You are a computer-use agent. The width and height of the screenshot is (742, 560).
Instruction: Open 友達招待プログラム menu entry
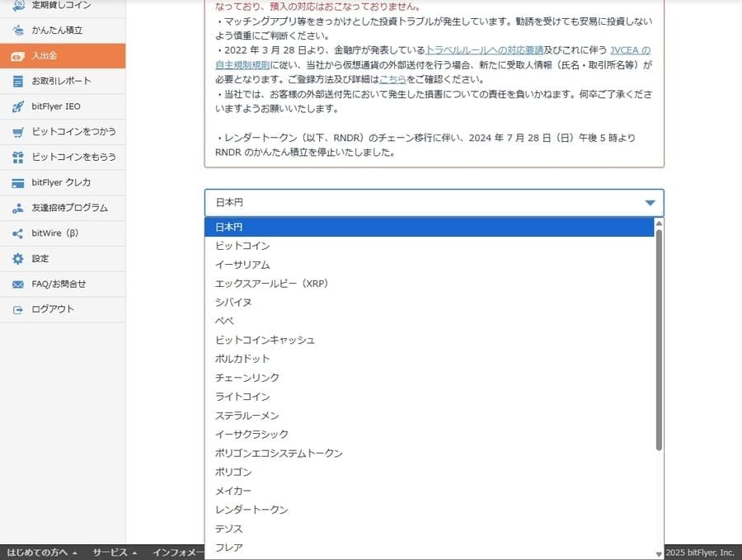click(63, 208)
